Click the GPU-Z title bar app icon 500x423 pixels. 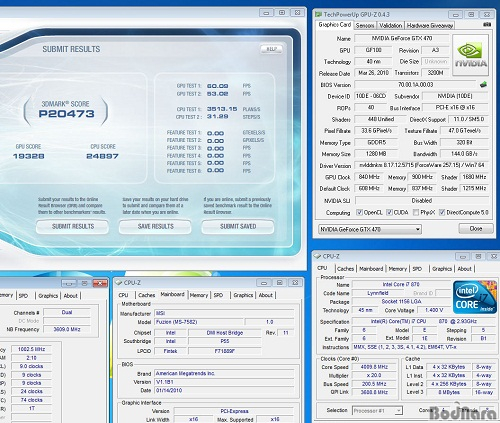318,14
